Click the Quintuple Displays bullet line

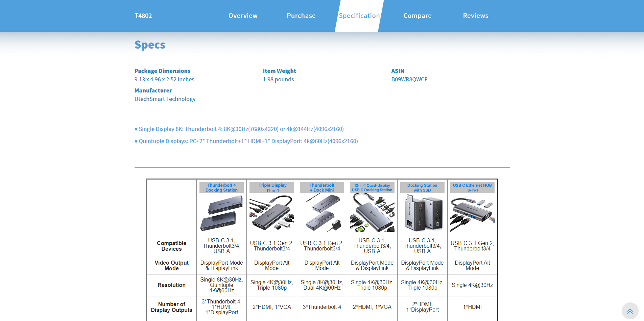point(246,141)
